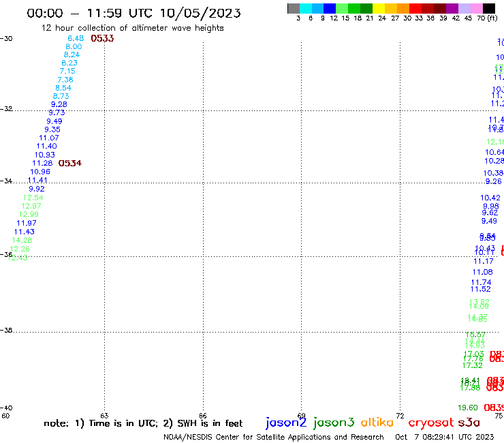Select the green wave height value 12.99
The width and height of the screenshot is (504, 443).
pyautogui.click(x=29, y=214)
